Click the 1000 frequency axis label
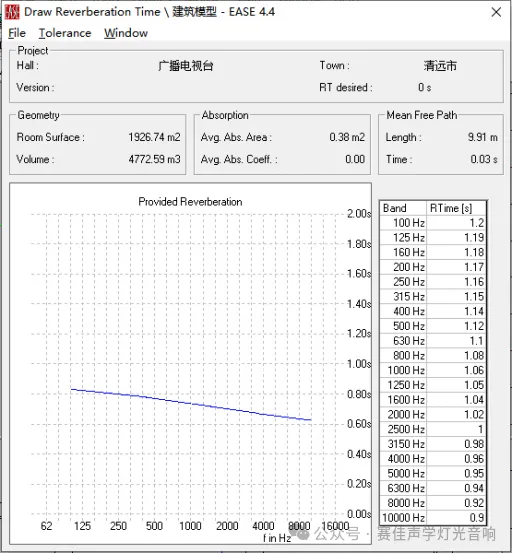Screen dimensions: 512x554 tap(190, 526)
